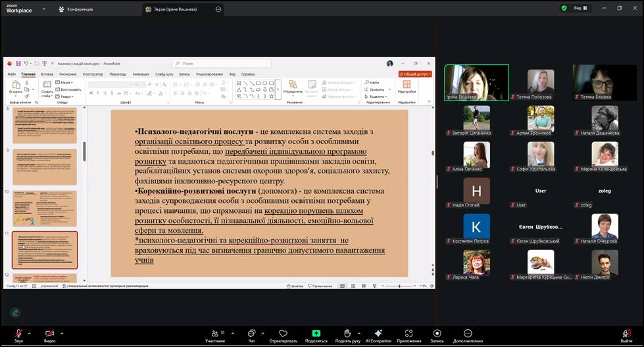The image size is (644, 347).
Task: Click the green encryption shield icon
Action: [x=564, y=9]
